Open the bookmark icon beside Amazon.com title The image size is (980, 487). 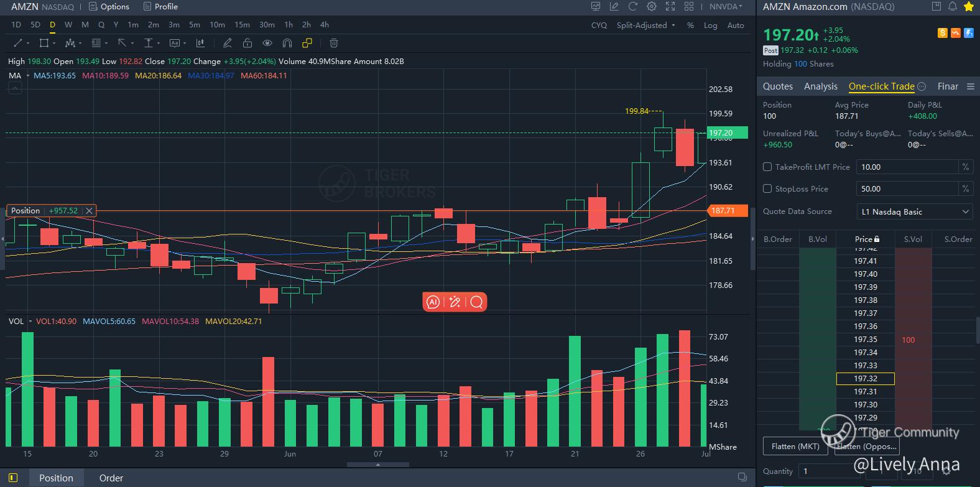point(936,6)
